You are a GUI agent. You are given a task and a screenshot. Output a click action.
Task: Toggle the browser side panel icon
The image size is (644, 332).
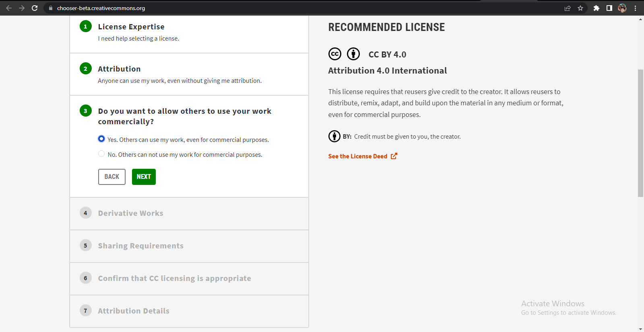[x=609, y=8]
